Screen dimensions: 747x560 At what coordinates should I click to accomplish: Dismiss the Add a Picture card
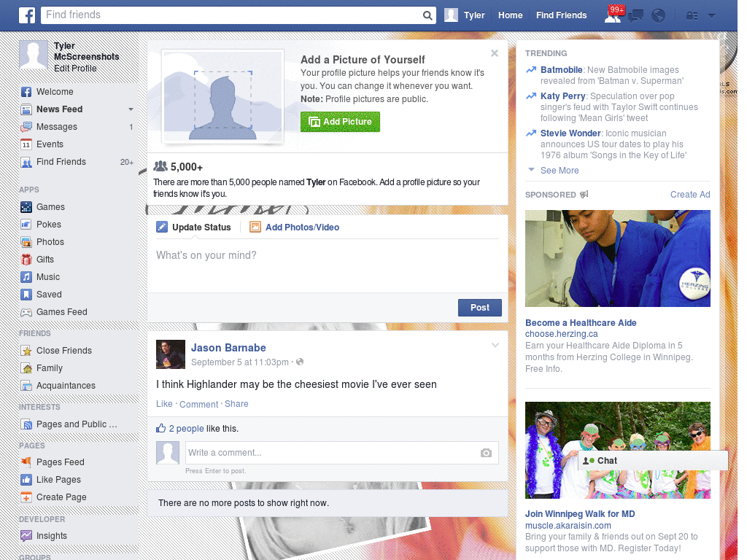[x=495, y=53]
